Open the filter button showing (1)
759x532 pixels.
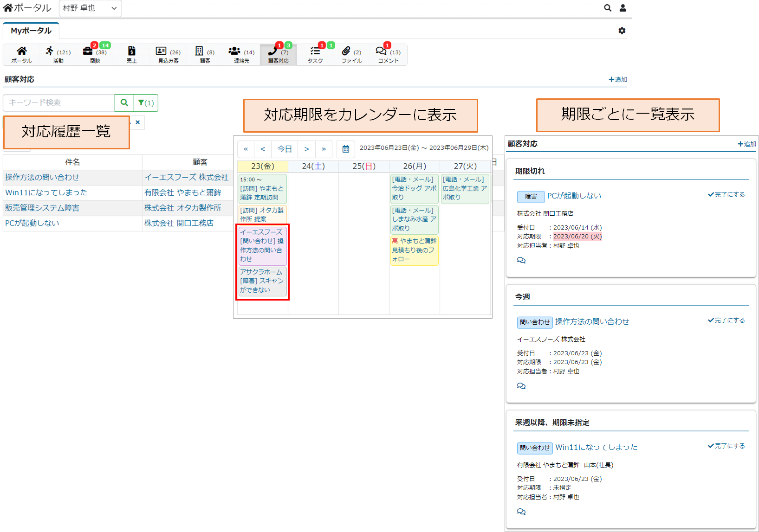(146, 103)
